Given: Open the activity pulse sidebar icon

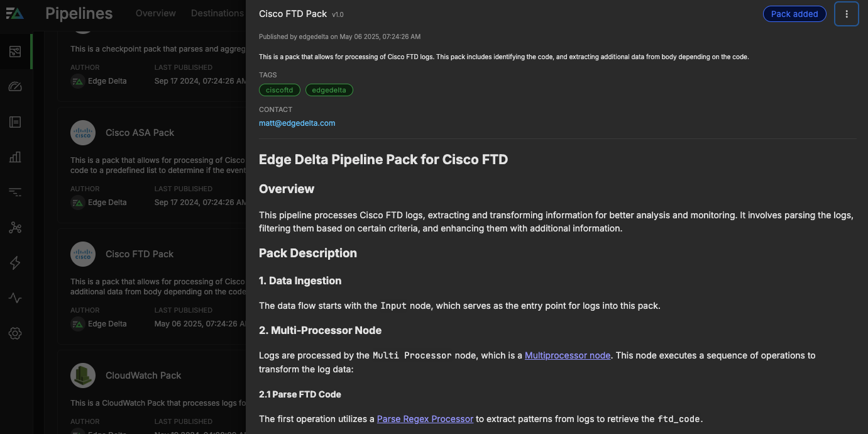Looking at the screenshot, I should [x=15, y=298].
